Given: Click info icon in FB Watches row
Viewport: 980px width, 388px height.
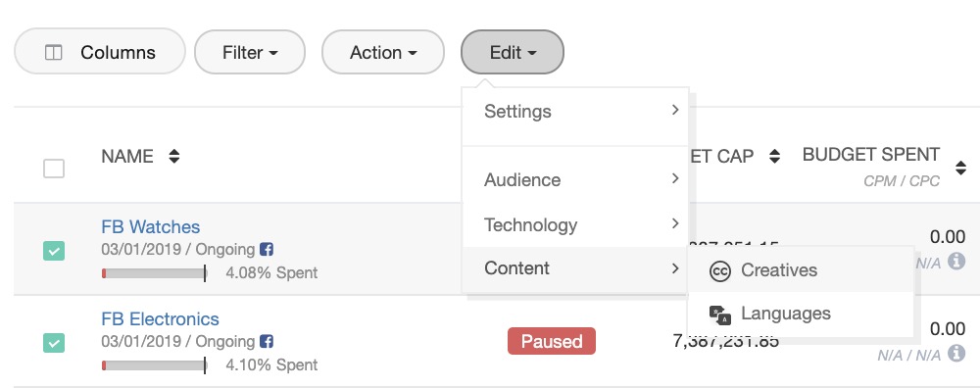Looking at the screenshot, I should point(956,262).
